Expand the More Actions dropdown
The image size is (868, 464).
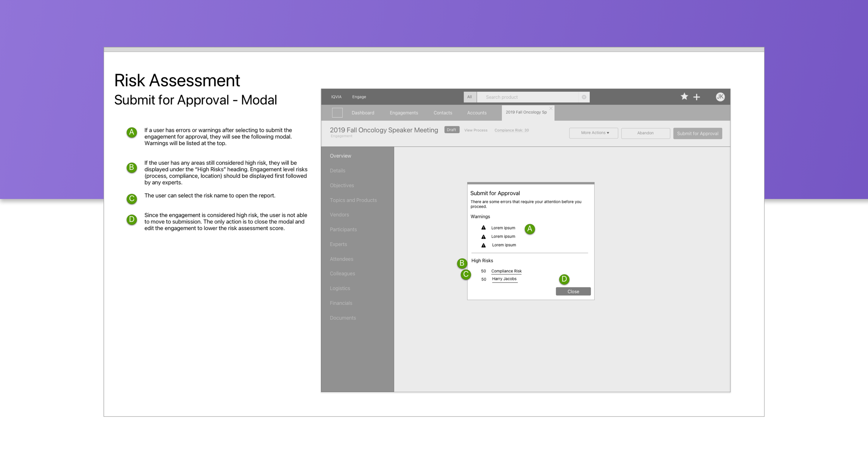click(593, 133)
